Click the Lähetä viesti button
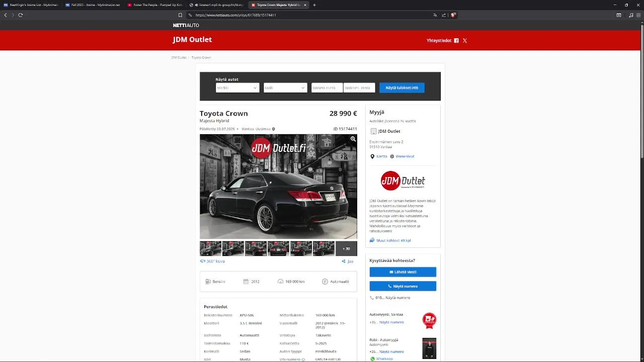Viewport: 644px width, 362px height. pos(403,272)
